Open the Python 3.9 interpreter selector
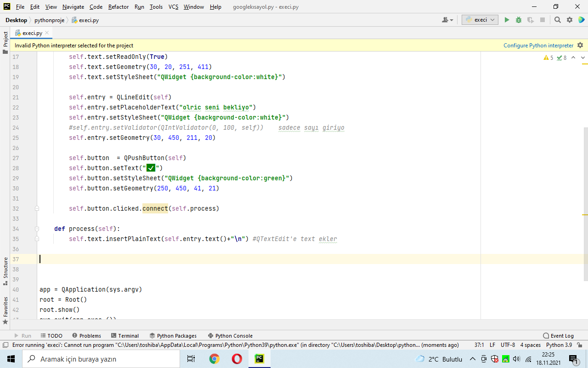Image resolution: width=588 pixels, height=368 pixels. click(559, 344)
